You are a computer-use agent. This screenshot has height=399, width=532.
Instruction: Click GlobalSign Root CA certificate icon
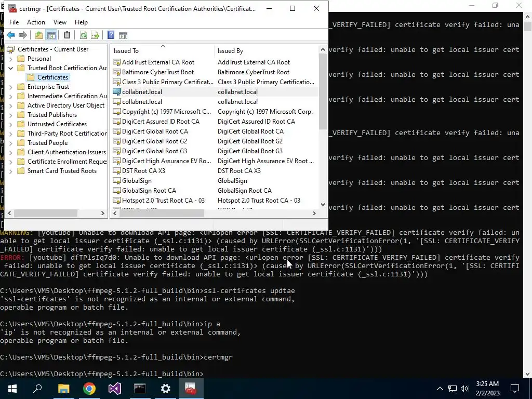click(117, 191)
